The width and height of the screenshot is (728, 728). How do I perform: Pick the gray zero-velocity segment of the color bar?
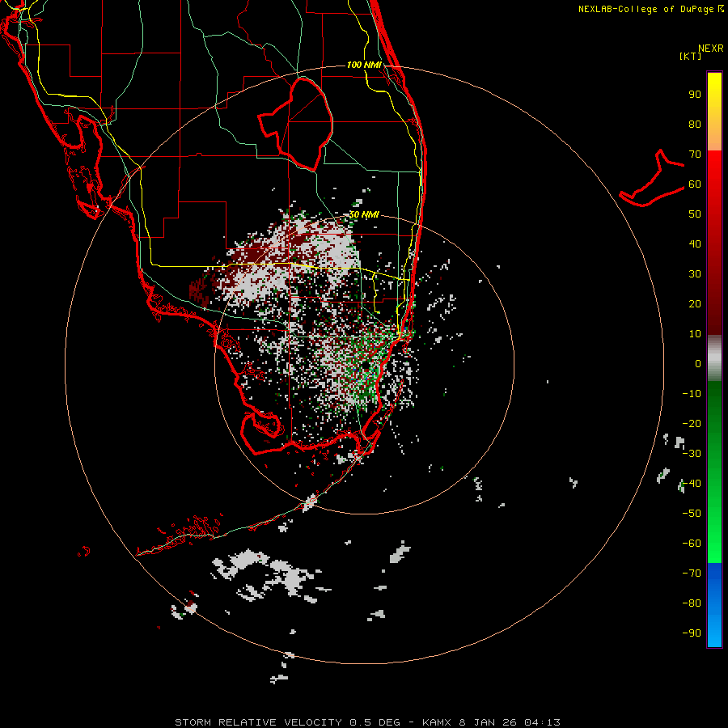pos(714,358)
